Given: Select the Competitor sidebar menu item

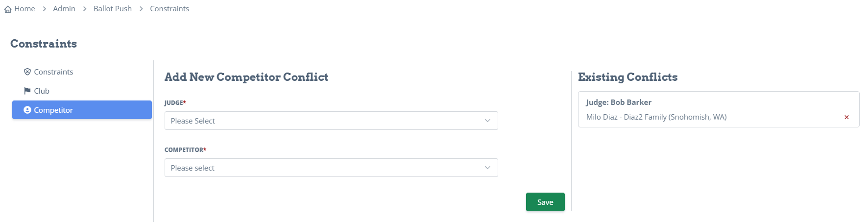Looking at the screenshot, I should tap(82, 110).
